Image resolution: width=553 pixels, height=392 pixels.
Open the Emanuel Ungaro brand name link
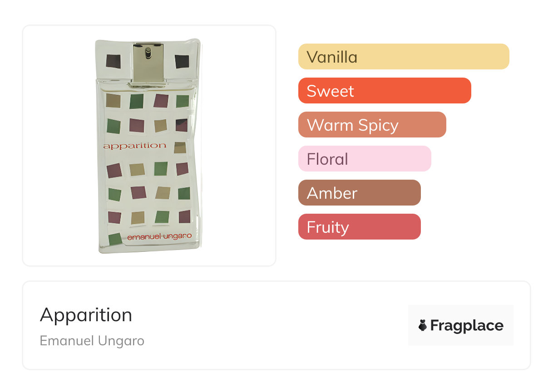coord(92,340)
